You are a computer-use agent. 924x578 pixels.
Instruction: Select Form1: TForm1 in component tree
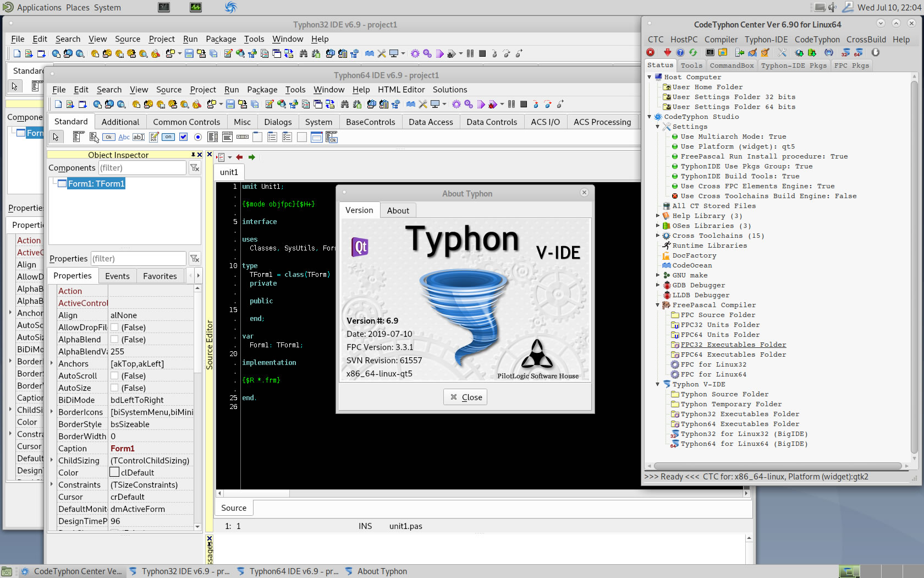pyautogui.click(x=96, y=184)
